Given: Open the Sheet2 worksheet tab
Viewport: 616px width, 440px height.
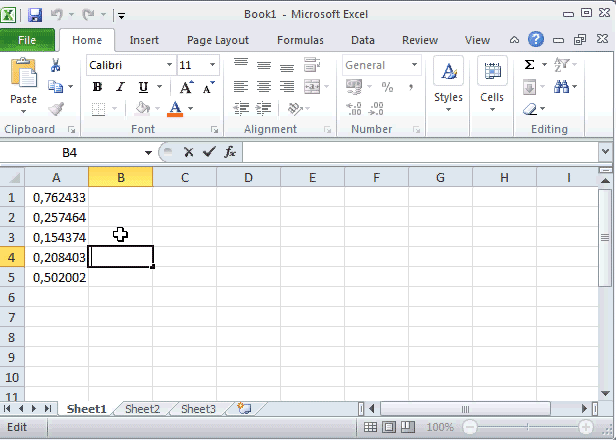Looking at the screenshot, I should [142, 409].
